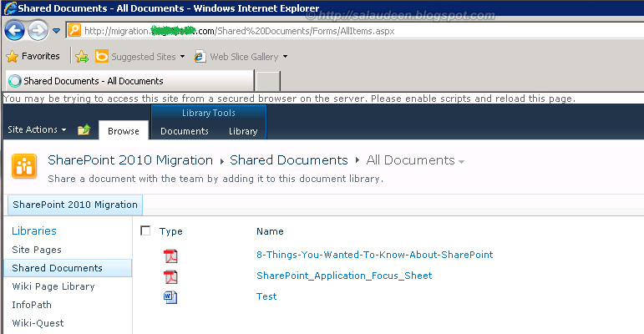This screenshot has width=644, height=334.
Task: Sort by Name column header
Action: 270,231
